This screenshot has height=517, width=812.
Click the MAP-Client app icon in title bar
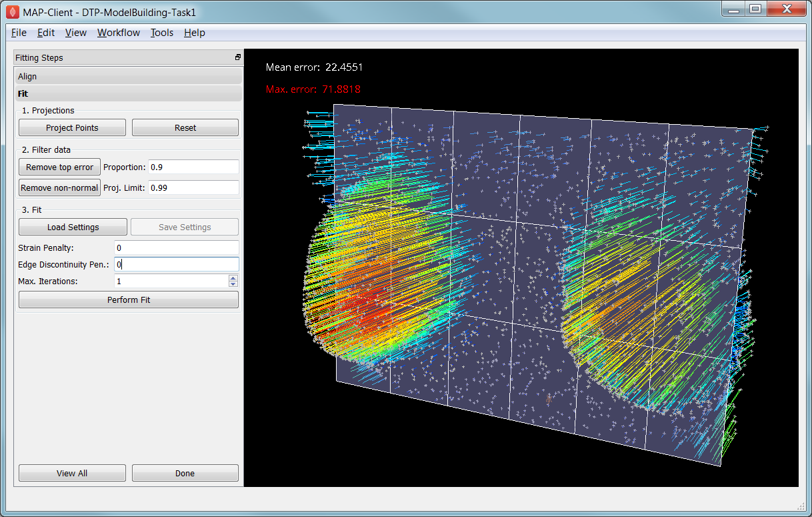pyautogui.click(x=12, y=11)
